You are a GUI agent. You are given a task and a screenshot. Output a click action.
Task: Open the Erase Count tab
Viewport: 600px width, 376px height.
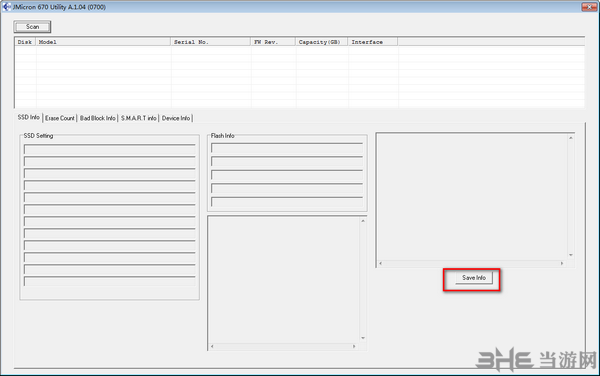pos(60,118)
